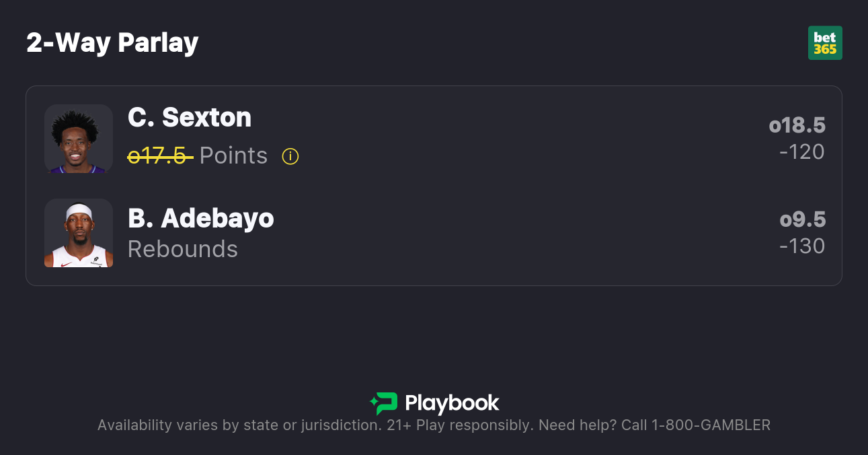Click the struck-through o17.5 line
The height and width of the screenshot is (455, 868).
[x=160, y=156]
